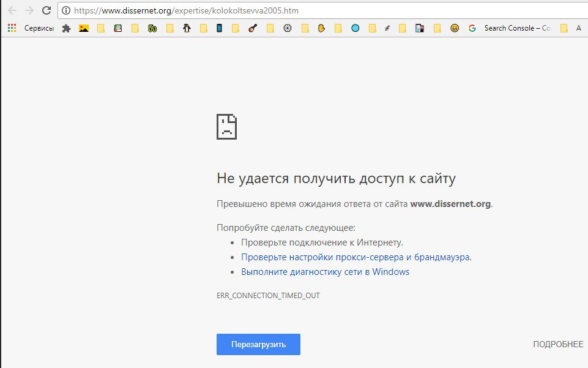Open the red and blue tiles bookmark

coord(420,28)
